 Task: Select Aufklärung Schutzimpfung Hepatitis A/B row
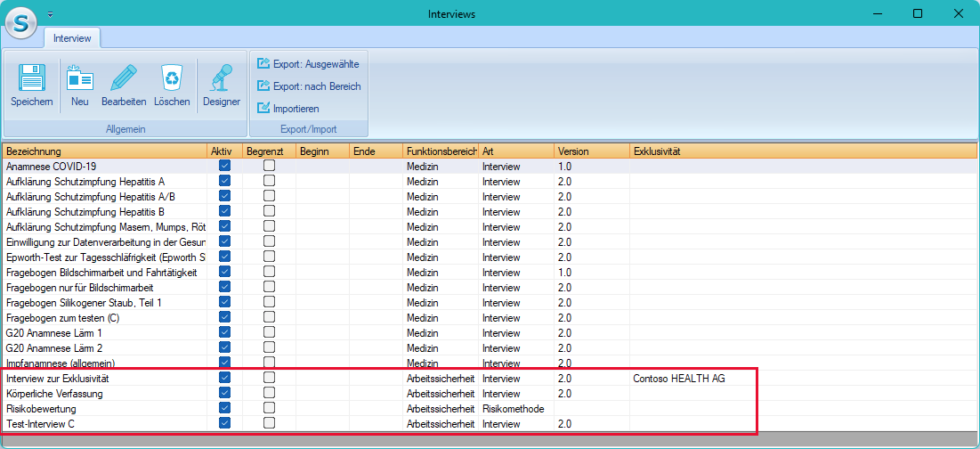coord(490,196)
